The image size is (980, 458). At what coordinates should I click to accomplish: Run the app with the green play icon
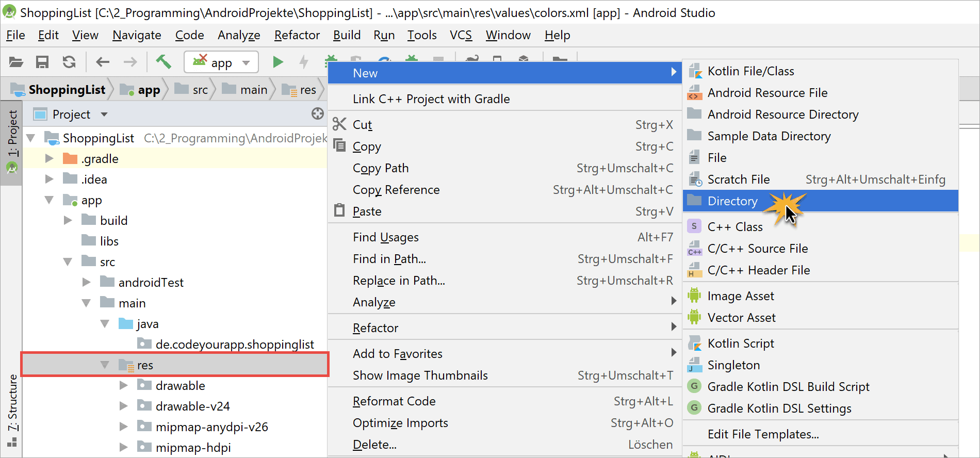coord(278,62)
